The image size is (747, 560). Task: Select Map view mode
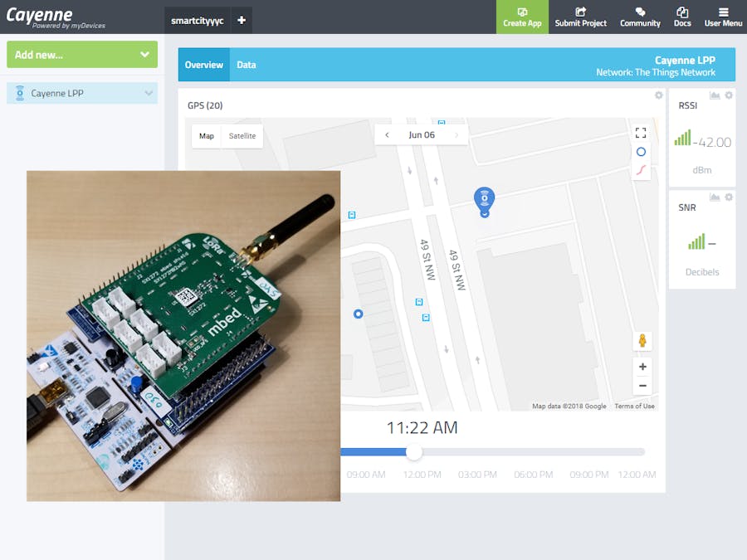click(x=206, y=135)
